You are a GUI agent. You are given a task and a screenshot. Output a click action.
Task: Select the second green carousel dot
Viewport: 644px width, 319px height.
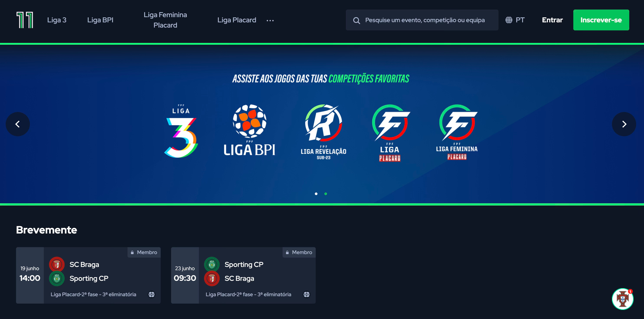coord(325,194)
